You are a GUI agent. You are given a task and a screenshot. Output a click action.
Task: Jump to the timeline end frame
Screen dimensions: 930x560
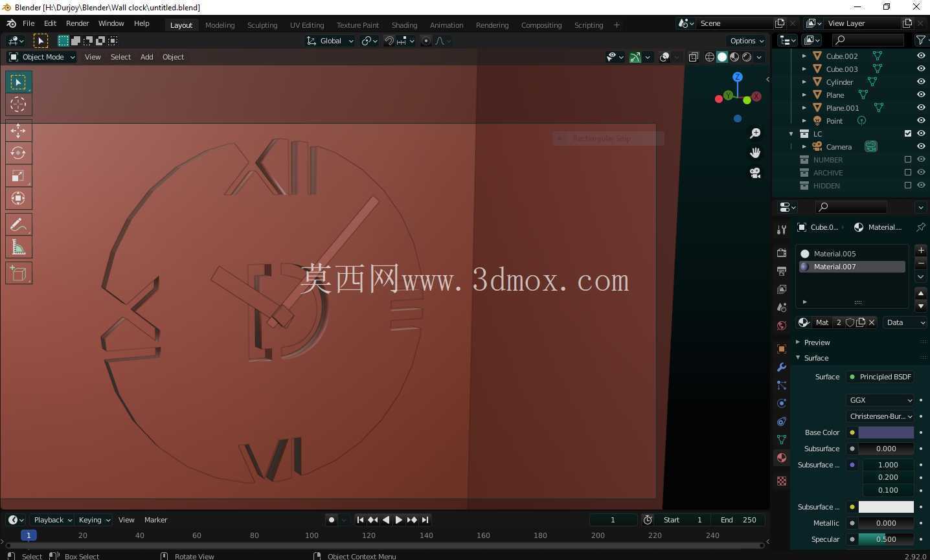coord(425,520)
